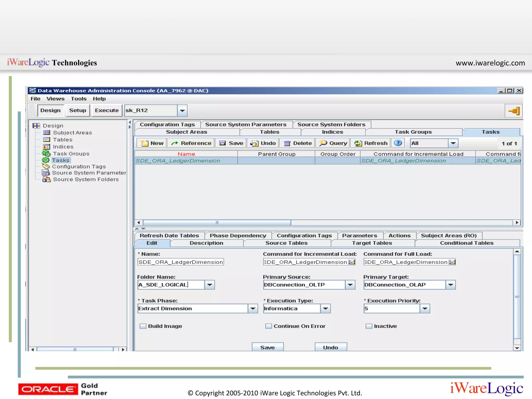Tick the Inactive checkbox

[x=369, y=326]
